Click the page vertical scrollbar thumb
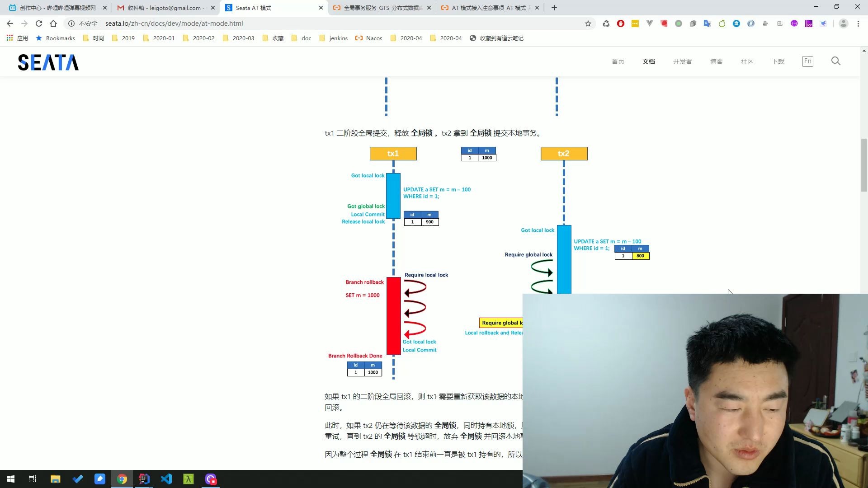This screenshot has height=488, width=868. (864, 165)
